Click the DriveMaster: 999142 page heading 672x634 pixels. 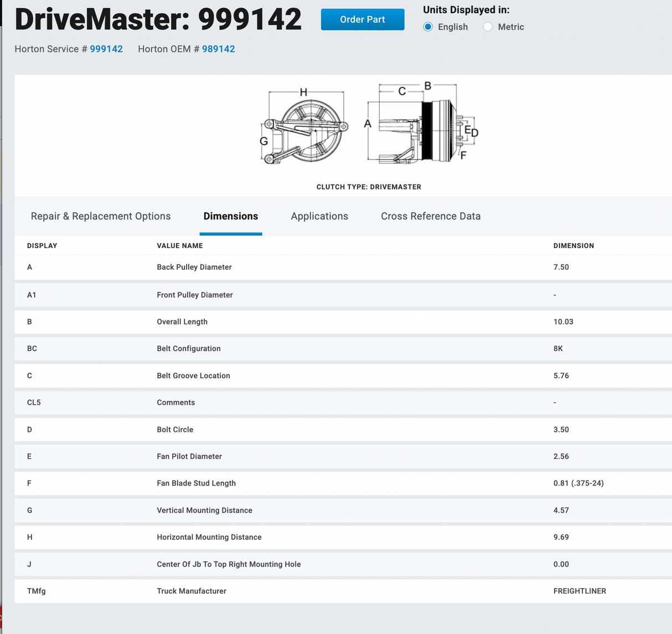click(x=158, y=19)
